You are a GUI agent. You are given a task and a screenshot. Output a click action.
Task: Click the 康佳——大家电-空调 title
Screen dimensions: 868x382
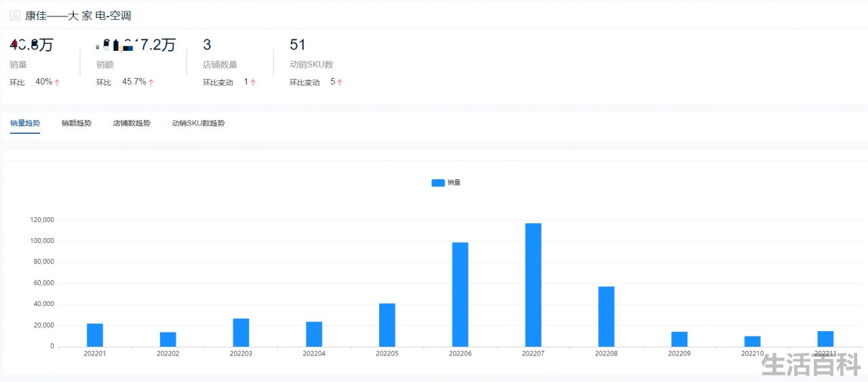click(78, 16)
